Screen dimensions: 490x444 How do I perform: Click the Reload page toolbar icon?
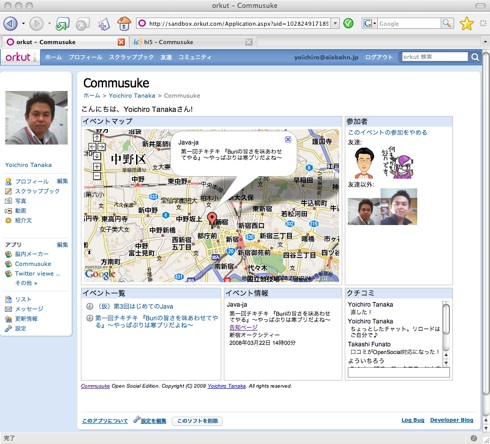[x=62, y=24]
